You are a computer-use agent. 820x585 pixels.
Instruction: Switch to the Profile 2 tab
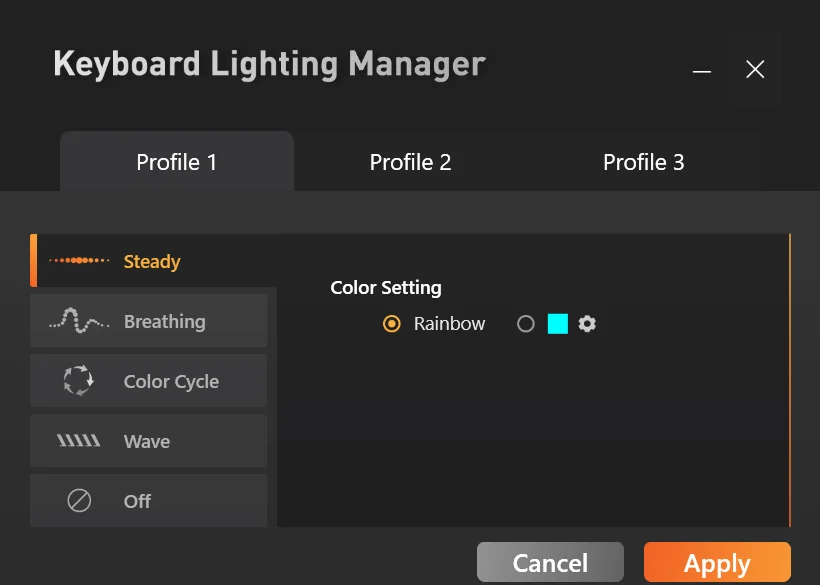411,162
